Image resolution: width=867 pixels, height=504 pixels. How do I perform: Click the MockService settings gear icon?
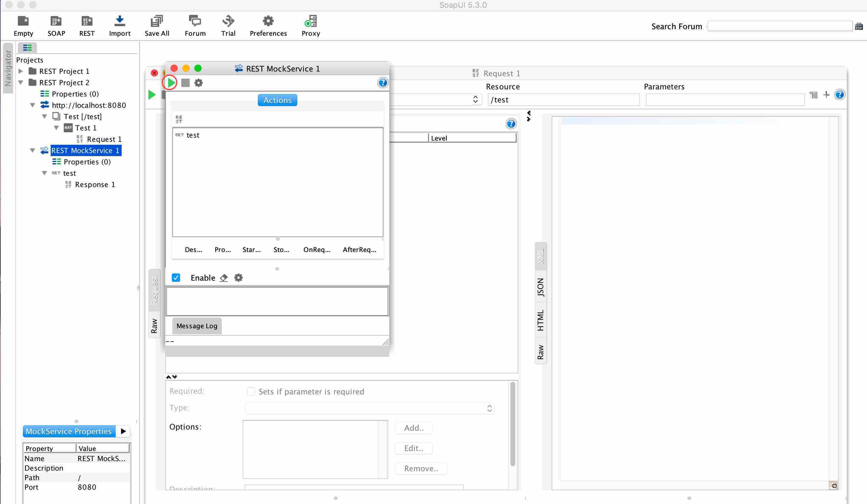[x=198, y=82]
